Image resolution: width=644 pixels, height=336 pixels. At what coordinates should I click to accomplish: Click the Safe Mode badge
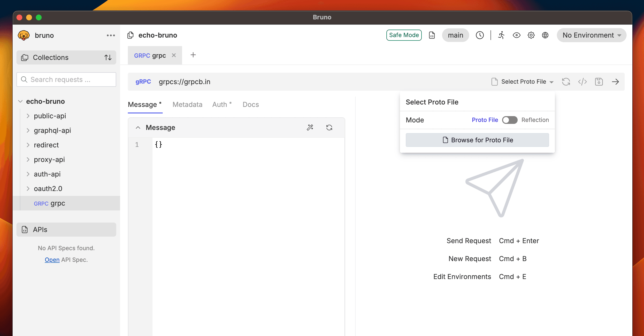click(x=404, y=35)
